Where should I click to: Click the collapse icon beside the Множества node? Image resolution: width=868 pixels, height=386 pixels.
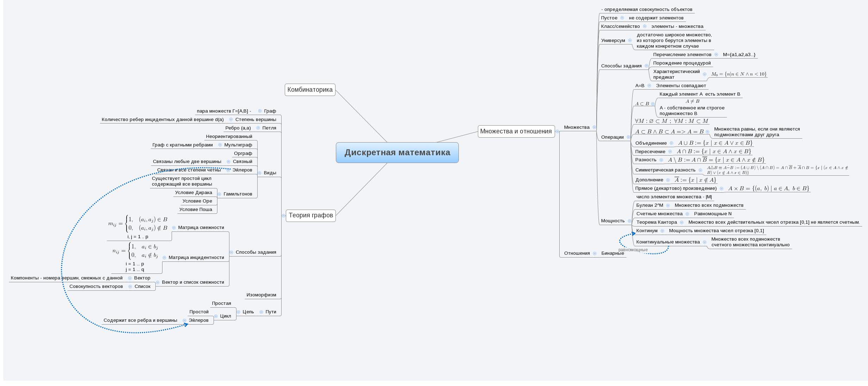click(x=594, y=127)
